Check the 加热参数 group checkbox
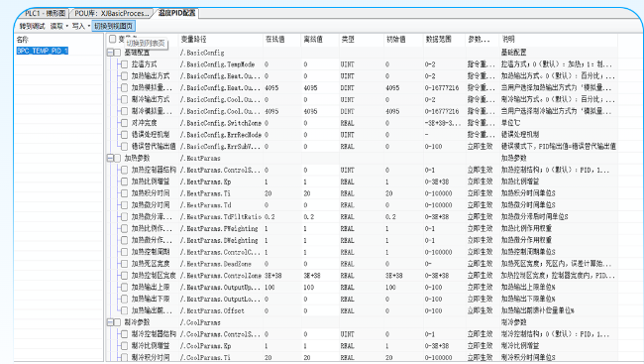 [118, 158]
